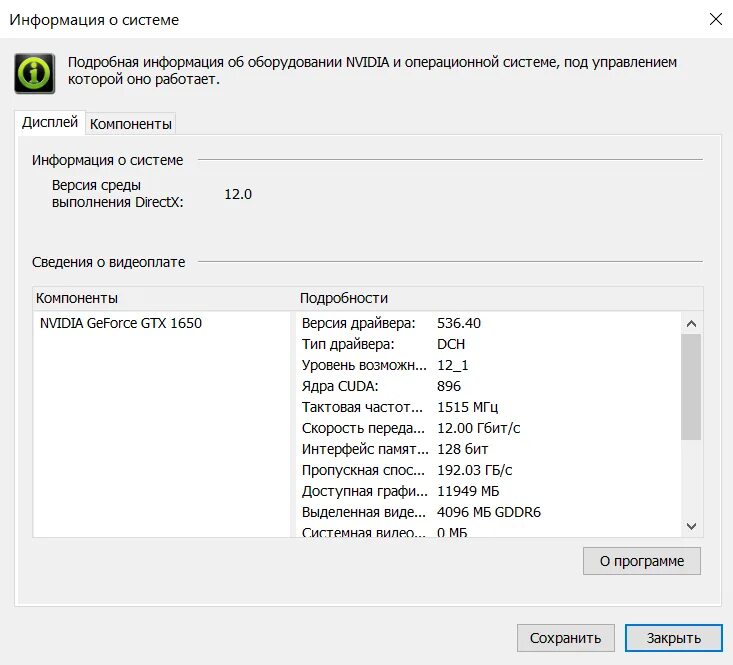Close the Информация о системе window
733x665 pixels.
pos(716,19)
